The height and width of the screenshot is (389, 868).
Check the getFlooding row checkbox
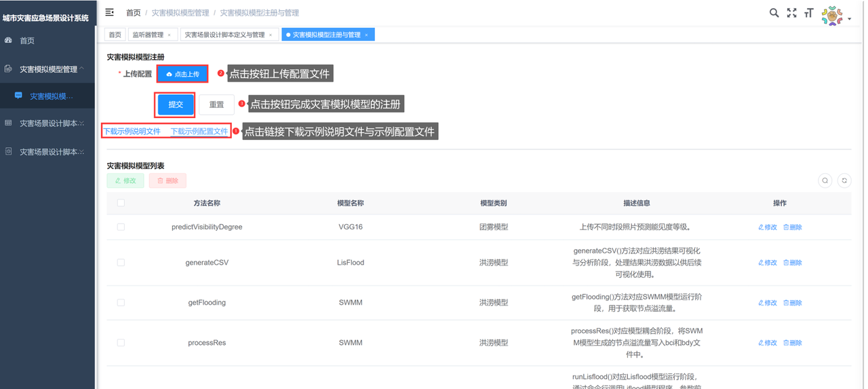121,302
